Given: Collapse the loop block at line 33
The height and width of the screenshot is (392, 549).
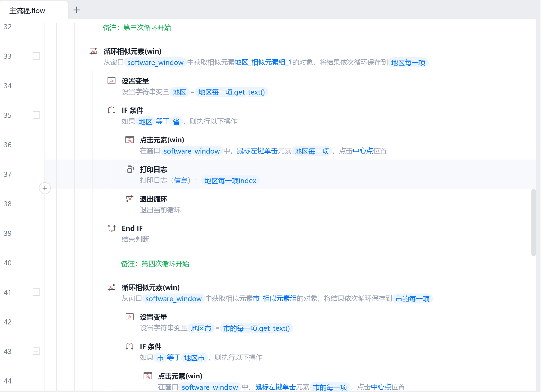Looking at the screenshot, I should point(36,56).
